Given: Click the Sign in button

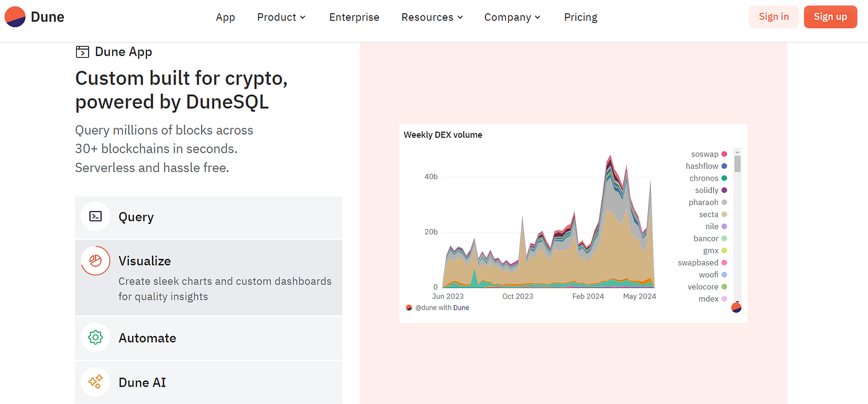Looking at the screenshot, I should tap(774, 17).
